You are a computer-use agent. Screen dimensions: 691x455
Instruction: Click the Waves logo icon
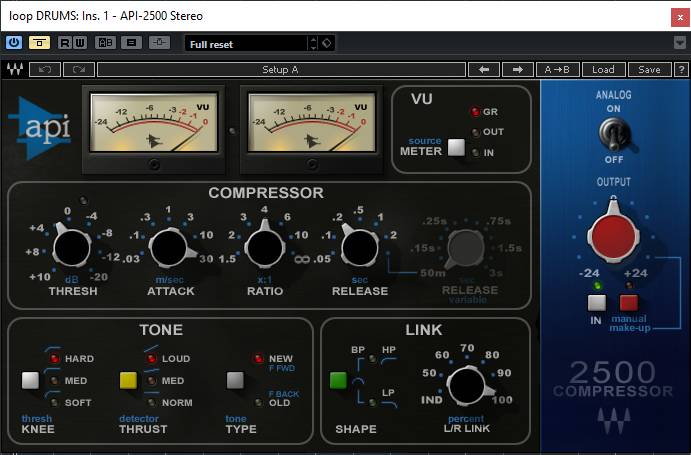pyautogui.click(x=15, y=70)
